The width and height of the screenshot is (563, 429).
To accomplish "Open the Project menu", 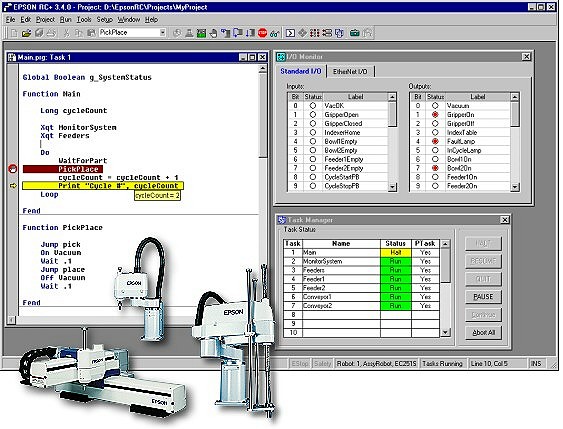I will click(45, 20).
